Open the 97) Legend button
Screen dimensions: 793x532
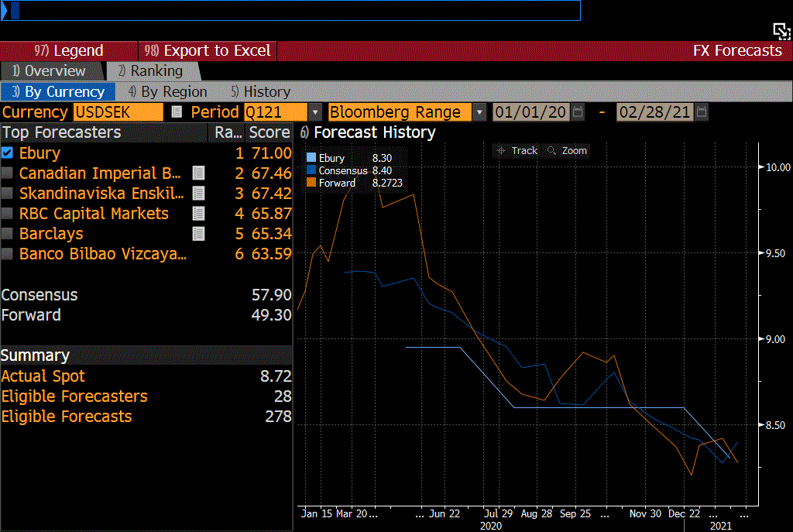[69, 50]
